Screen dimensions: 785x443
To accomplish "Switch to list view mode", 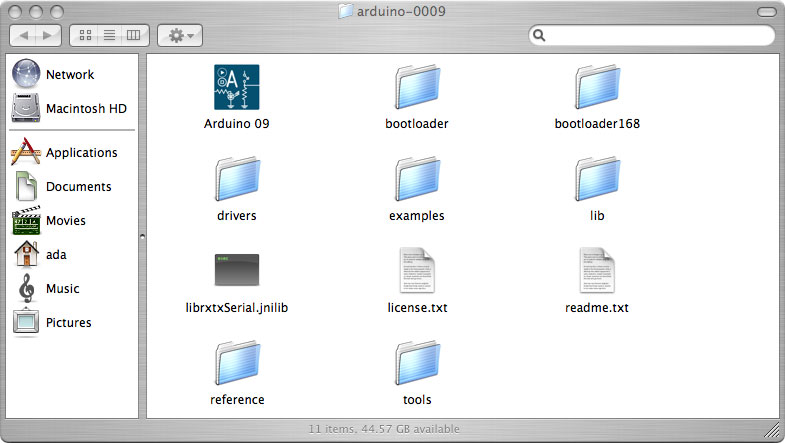I will tap(109, 35).
